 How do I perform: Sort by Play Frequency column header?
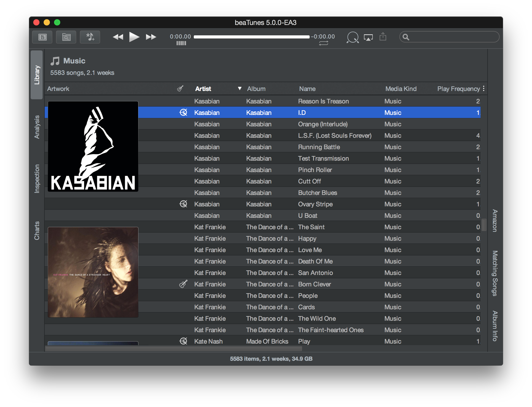(x=458, y=89)
